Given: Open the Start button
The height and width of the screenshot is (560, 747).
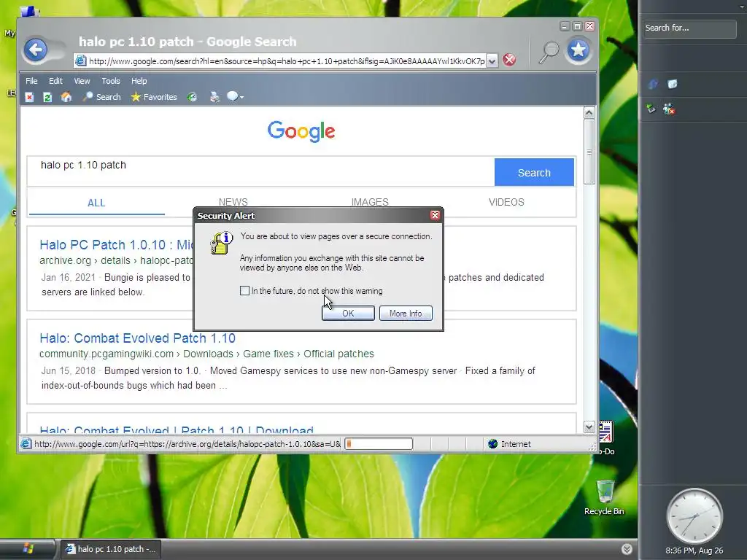Looking at the screenshot, I should (x=28, y=548).
